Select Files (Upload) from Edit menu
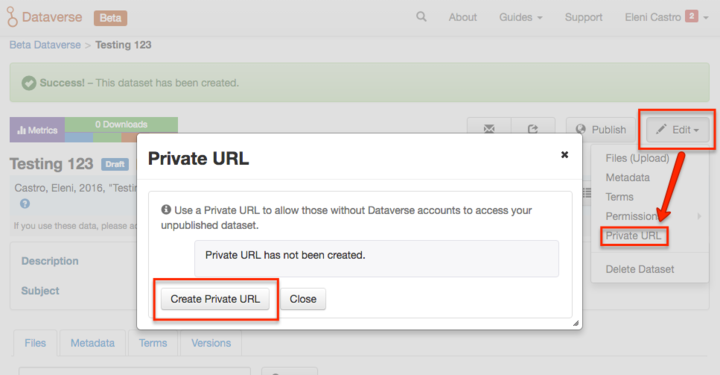The width and height of the screenshot is (720, 375). (x=637, y=158)
